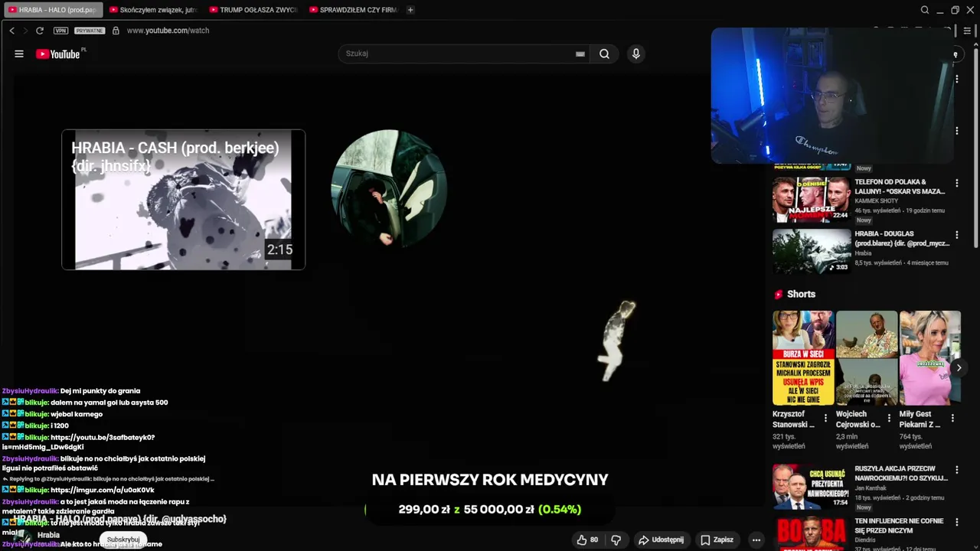Toggle the browser VPN badge
Viewport: 980px width, 551px height.
coord(60,31)
